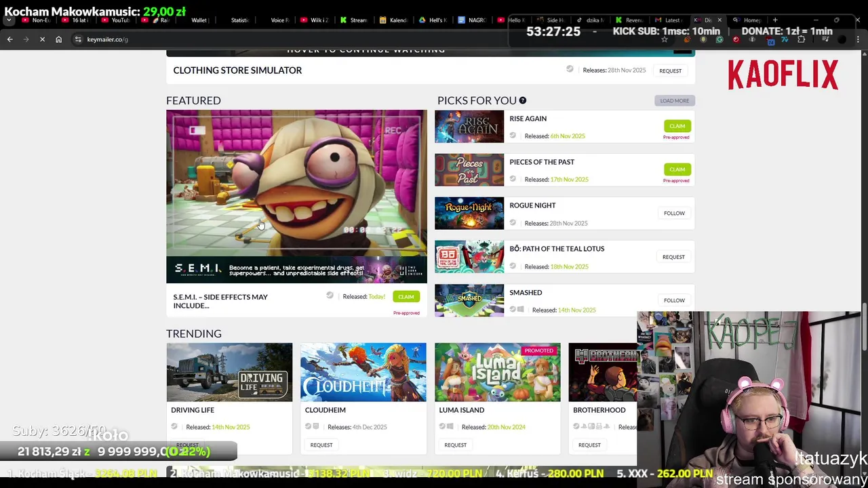Click the help icon beside Picks For You
The width and height of the screenshot is (868, 488).
click(x=523, y=100)
